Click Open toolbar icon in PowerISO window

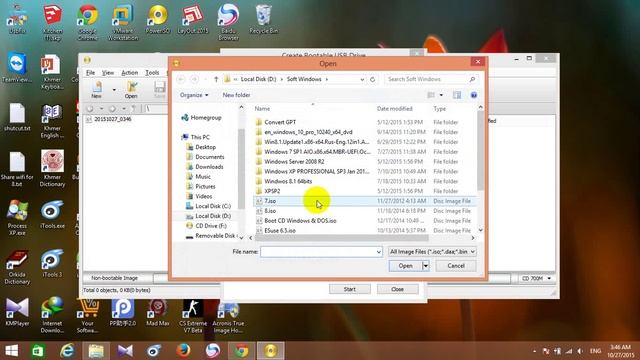[x=131, y=89]
